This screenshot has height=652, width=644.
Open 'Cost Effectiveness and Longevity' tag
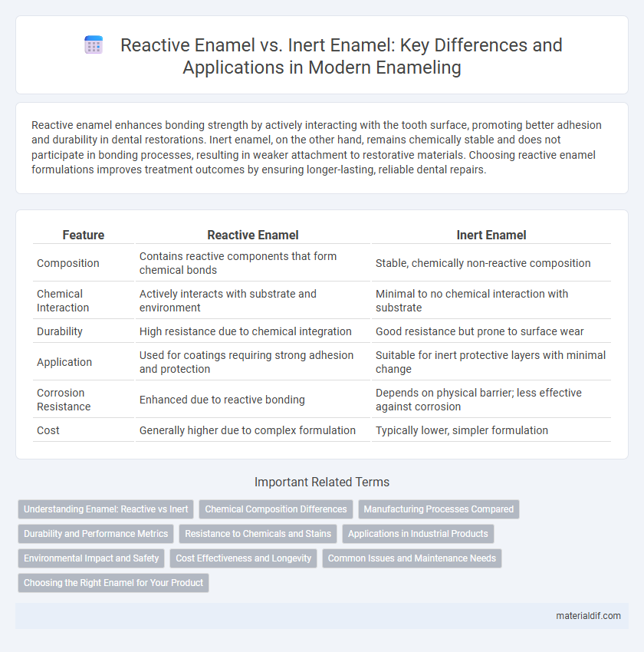pyautogui.click(x=244, y=558)
